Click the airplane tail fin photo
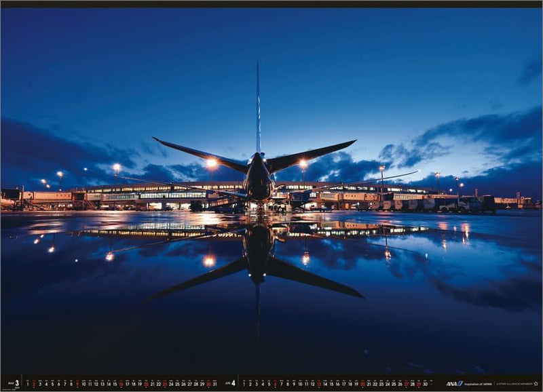 point(258,107)
